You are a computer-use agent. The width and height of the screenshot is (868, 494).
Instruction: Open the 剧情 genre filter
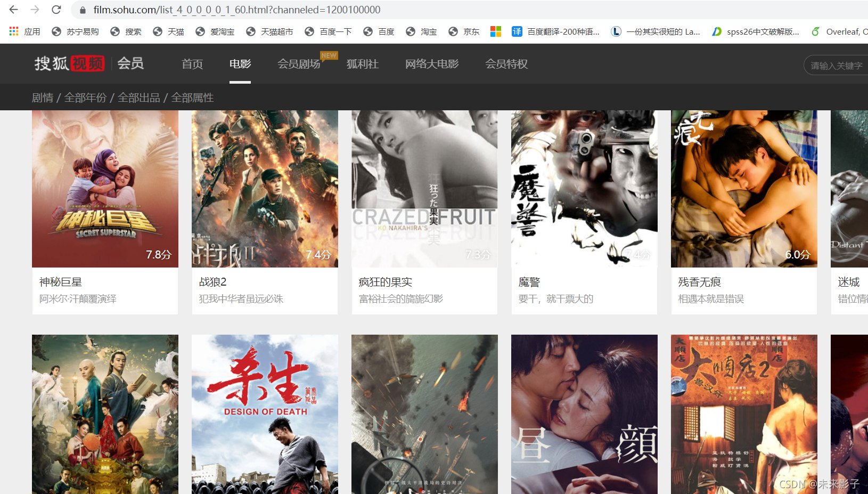point(43,98)
